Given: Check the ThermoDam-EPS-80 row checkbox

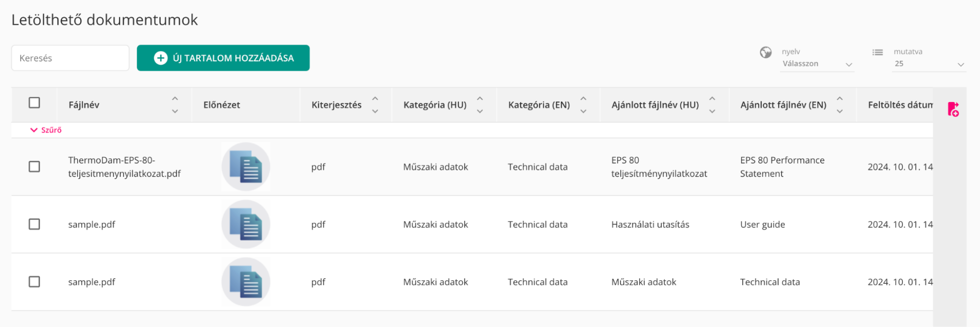Looking at the screenshot, I should pyautogui.click(x=34, y=167).
